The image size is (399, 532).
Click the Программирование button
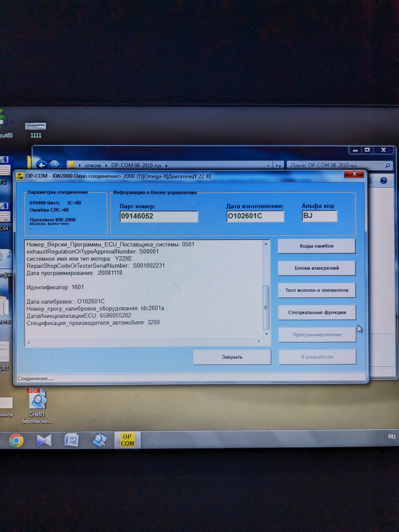317,335
